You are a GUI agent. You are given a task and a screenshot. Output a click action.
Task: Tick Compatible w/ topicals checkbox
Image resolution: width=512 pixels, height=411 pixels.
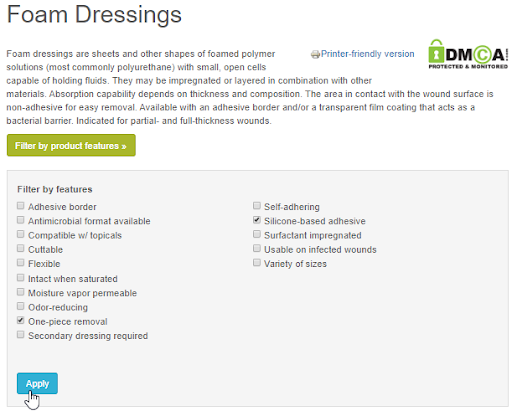[21, 234]
